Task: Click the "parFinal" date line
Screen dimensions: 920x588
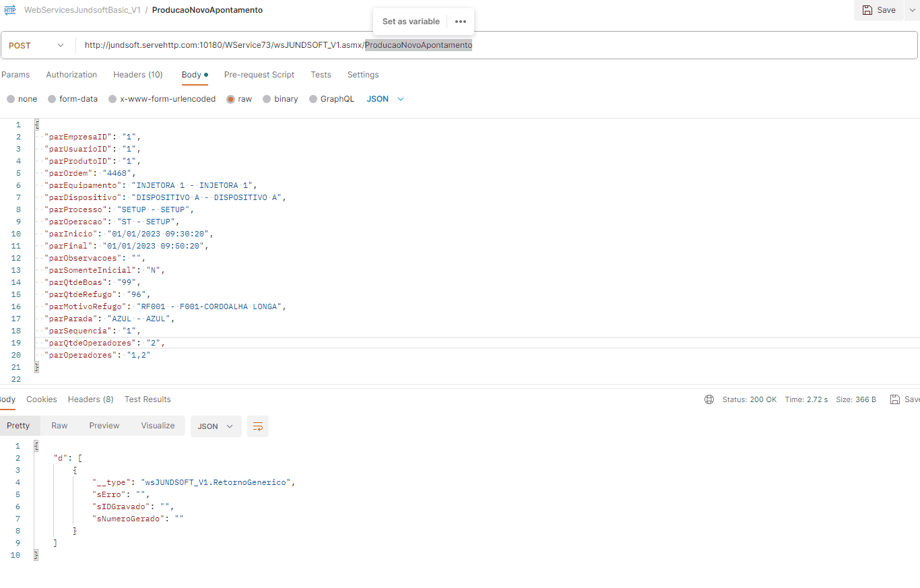Action: tap(127, 246)
